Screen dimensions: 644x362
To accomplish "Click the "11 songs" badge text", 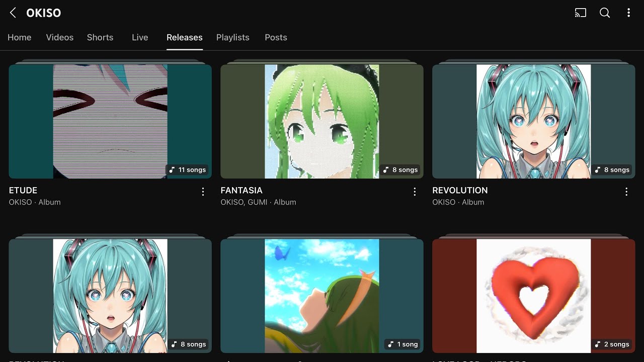I will pos(192,170).
